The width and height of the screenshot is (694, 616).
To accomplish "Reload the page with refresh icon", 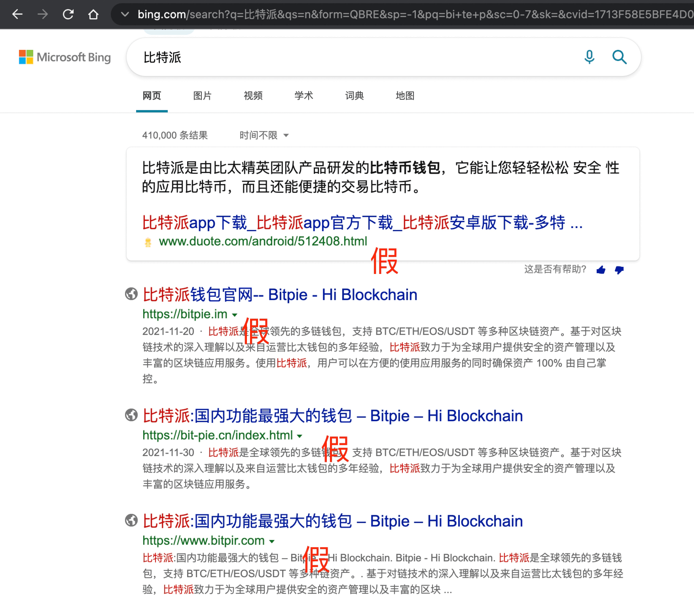I will pyautogui.click(x=68, y=15).
